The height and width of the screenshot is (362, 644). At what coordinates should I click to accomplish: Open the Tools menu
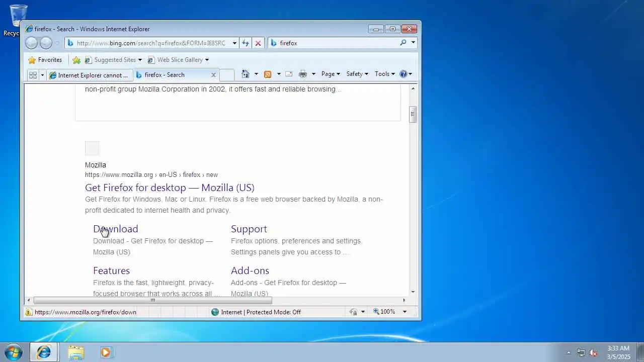[x=385, y=74]
